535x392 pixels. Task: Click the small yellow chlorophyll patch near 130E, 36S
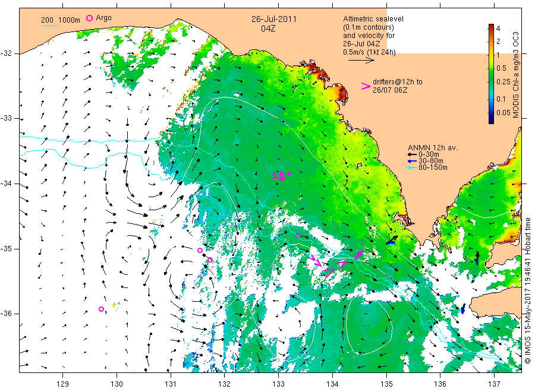coord(114,305)
